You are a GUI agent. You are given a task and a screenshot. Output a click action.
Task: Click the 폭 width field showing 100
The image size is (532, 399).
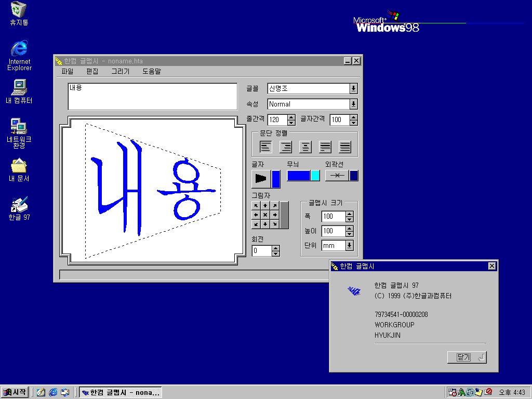pyautogui.click(x=334, y=217)
